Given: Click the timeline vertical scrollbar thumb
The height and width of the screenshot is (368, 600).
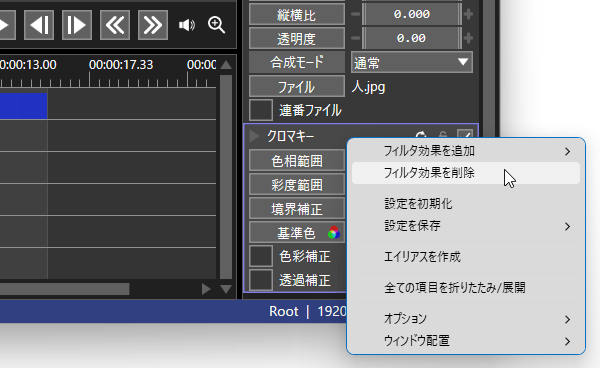Looking at the screenshot, I should 226,177.
